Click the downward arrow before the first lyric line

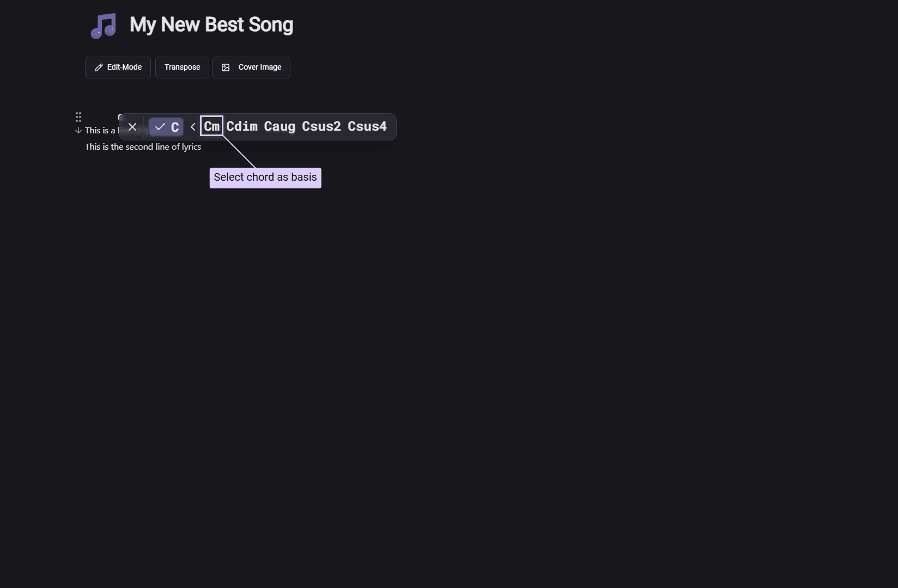[78, 131]
